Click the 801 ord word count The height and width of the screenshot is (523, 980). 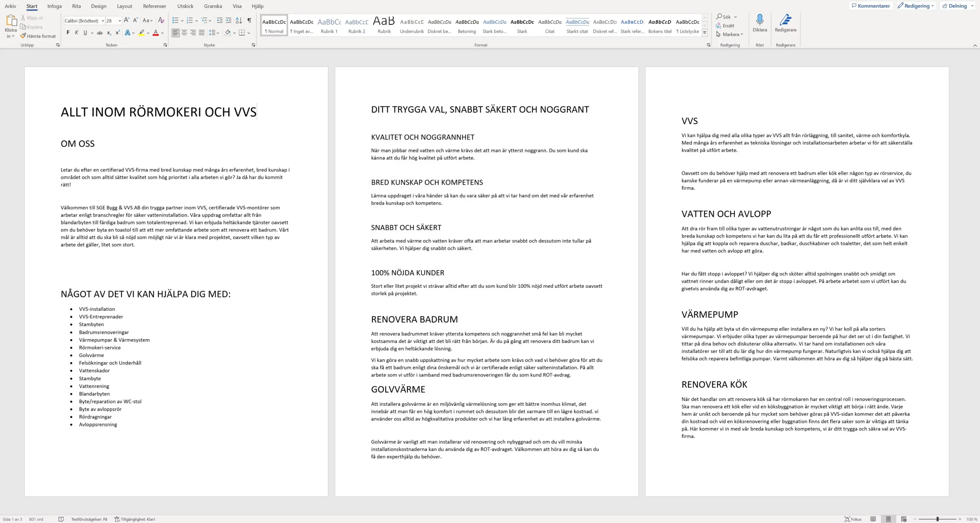pyautogui.click(x=36, y=519)
